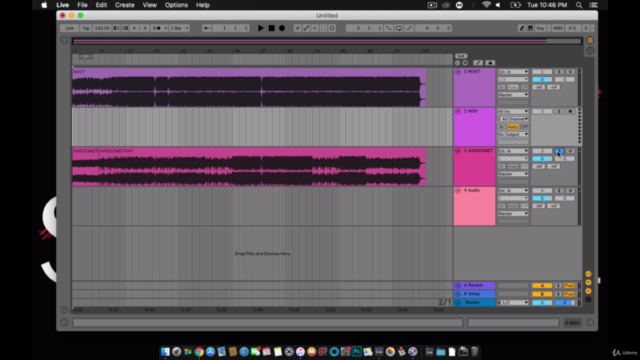The width and height of the screenshot is (640, 360).
Task: Open the File menu
Action: [x=82, y=5]
